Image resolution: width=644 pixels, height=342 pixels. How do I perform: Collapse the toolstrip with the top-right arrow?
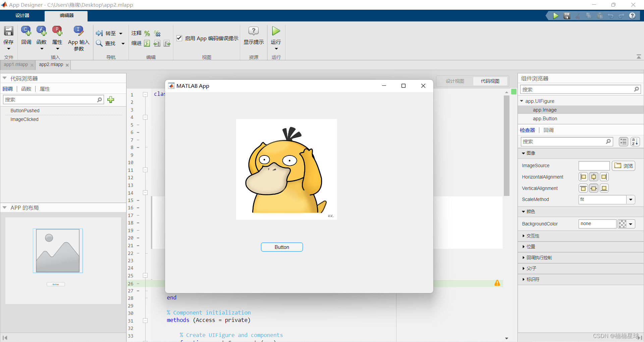coord(639,57)
